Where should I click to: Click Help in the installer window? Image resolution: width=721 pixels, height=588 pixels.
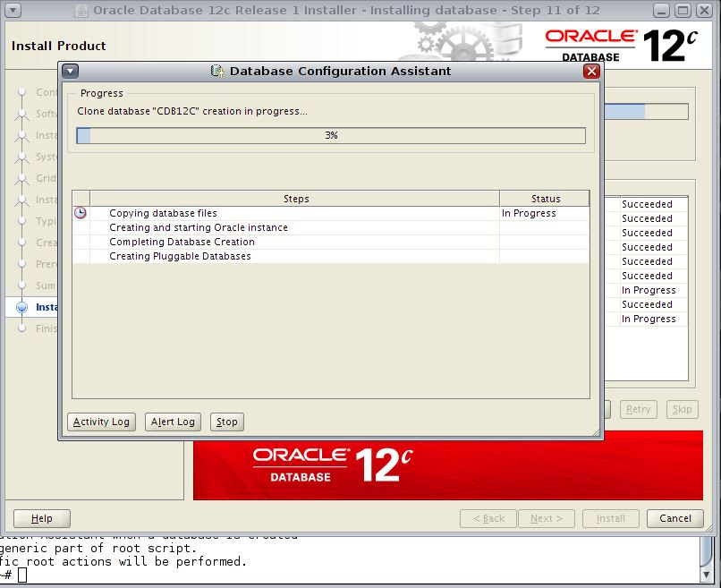pos(42,518)
